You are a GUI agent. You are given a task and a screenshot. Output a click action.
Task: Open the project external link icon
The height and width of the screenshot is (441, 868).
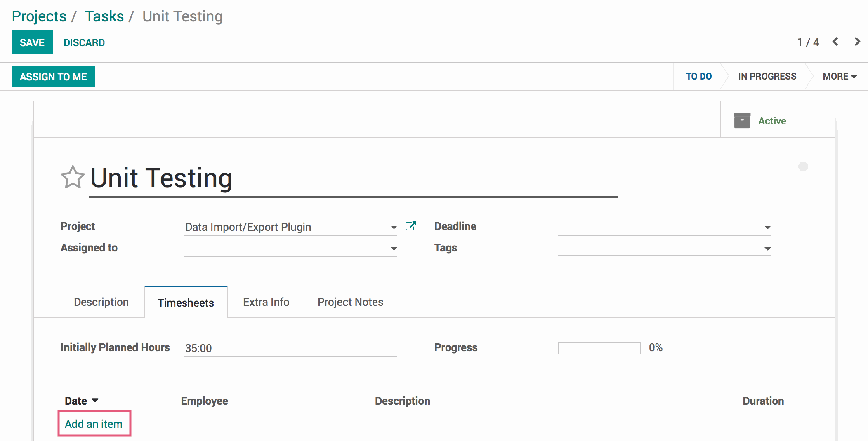(410, 226)
